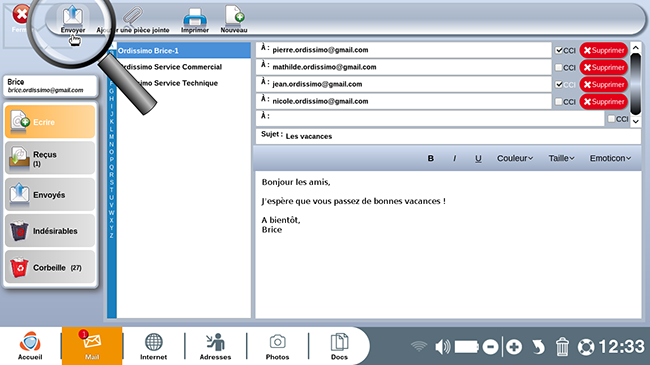The height and width of the screenshot is (365, 650).
Task: Click the 12:33 clock
Action: (621, 346)
